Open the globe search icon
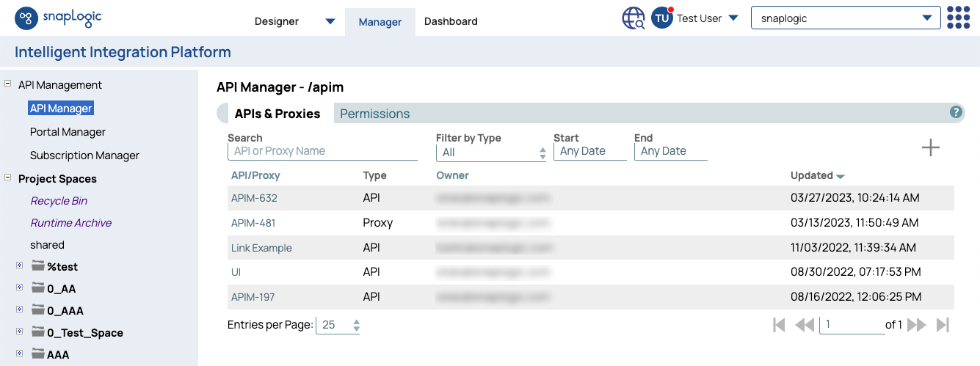Screen dimensions: 980x366 634,18
